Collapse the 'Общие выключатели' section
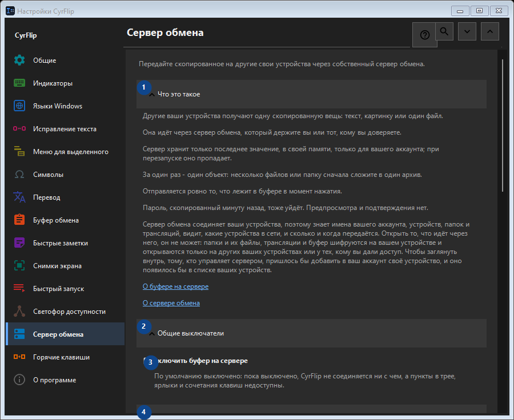This screenshot has height=420, width=514. click(x=311, y=333)
